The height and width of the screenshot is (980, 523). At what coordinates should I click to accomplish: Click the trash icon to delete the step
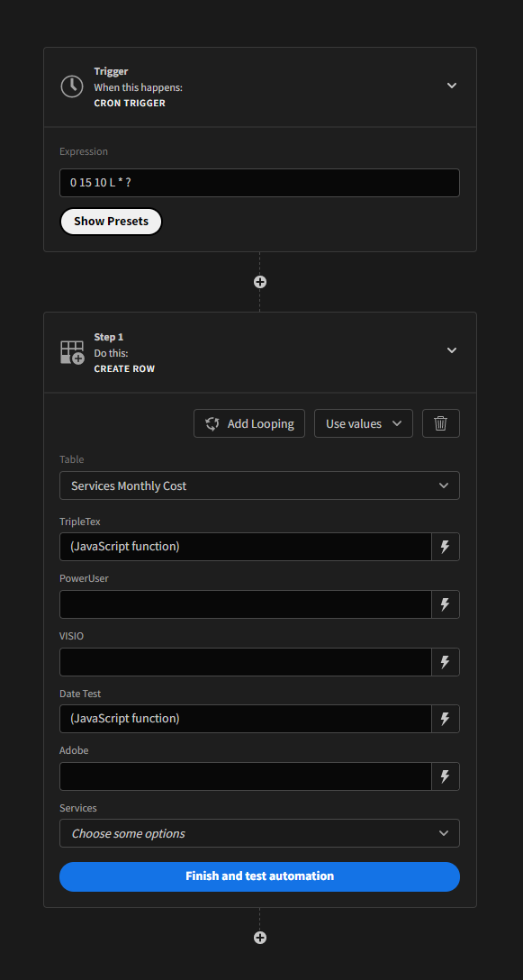coord(440,423)
